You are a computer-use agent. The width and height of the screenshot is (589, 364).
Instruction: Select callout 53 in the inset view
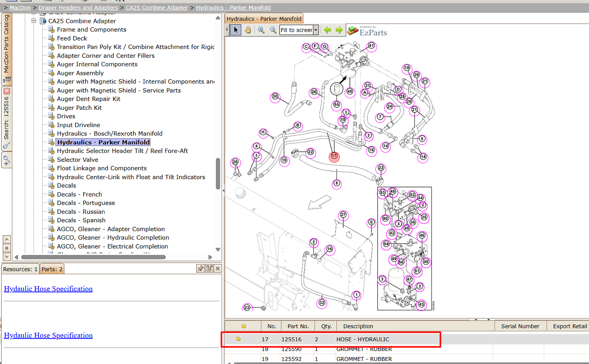(x=382, y=193)
